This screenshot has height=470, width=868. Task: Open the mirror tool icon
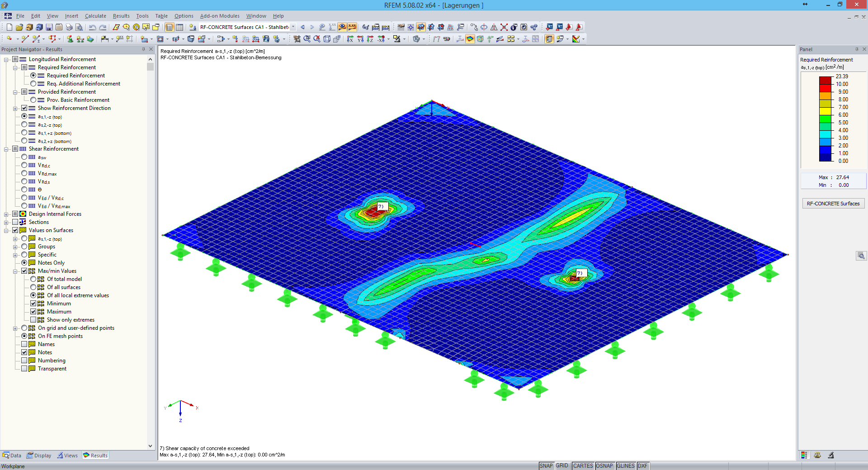[494, 27]
